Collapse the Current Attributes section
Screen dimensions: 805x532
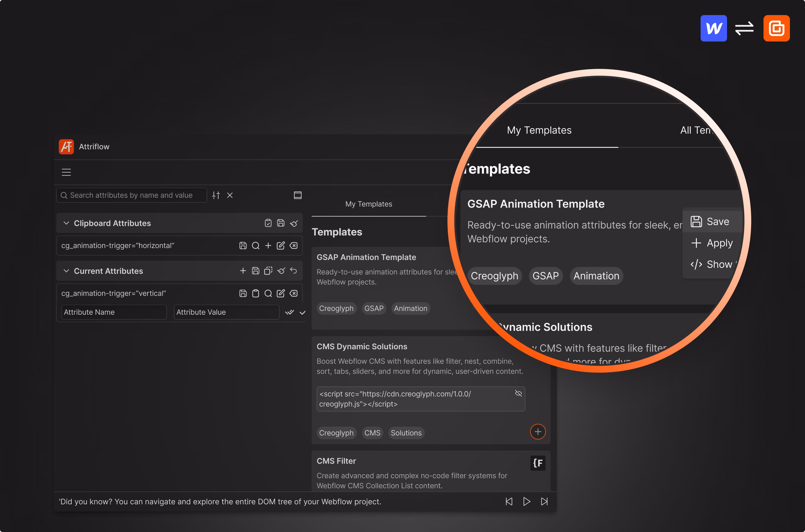(66, 271)
